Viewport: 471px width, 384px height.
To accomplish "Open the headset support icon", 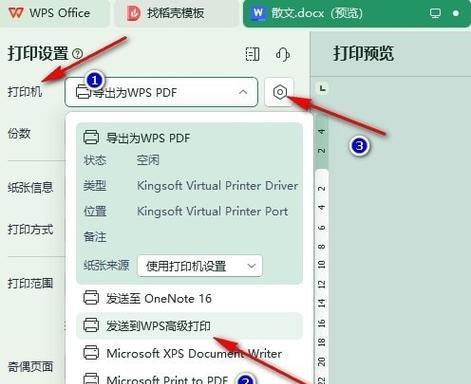I will point(283,54).
